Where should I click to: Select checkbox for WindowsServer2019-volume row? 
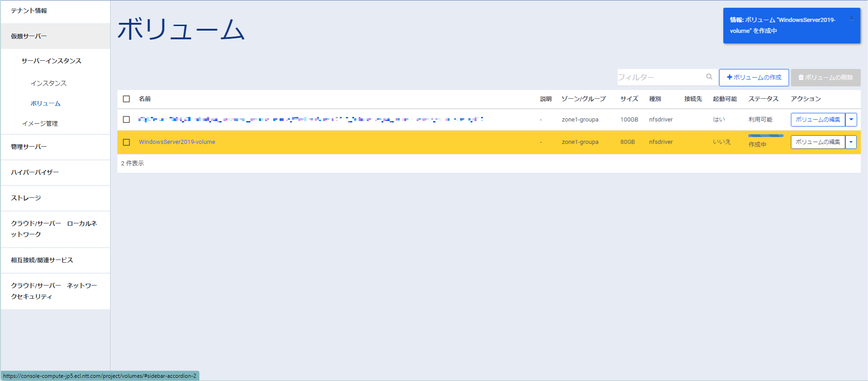click(127, 142)
